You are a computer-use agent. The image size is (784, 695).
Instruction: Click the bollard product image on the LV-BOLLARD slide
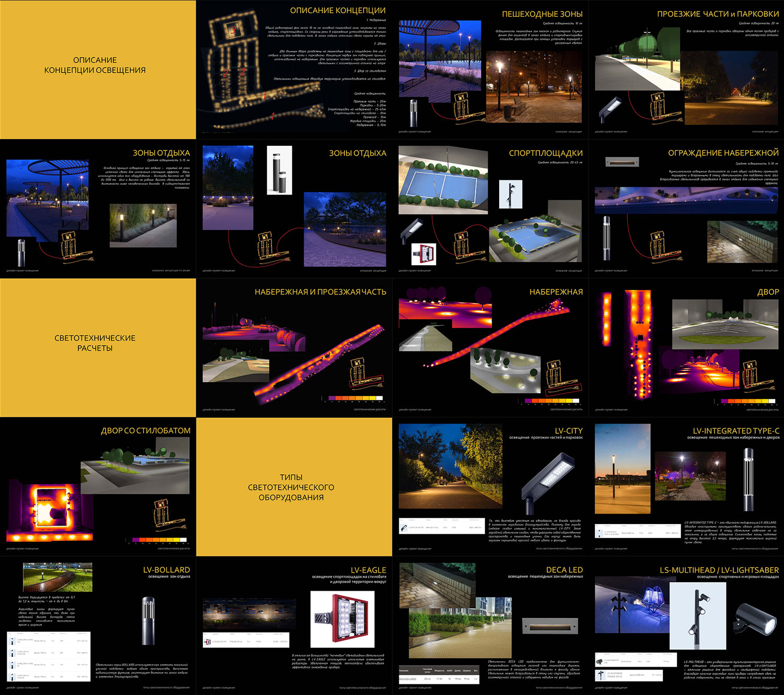click(x=148, y=621)
